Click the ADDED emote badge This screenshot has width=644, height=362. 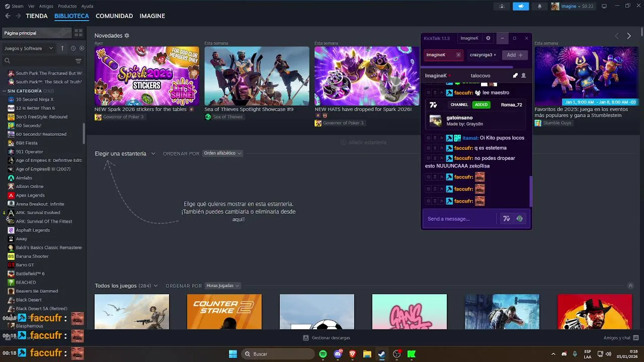481,105
